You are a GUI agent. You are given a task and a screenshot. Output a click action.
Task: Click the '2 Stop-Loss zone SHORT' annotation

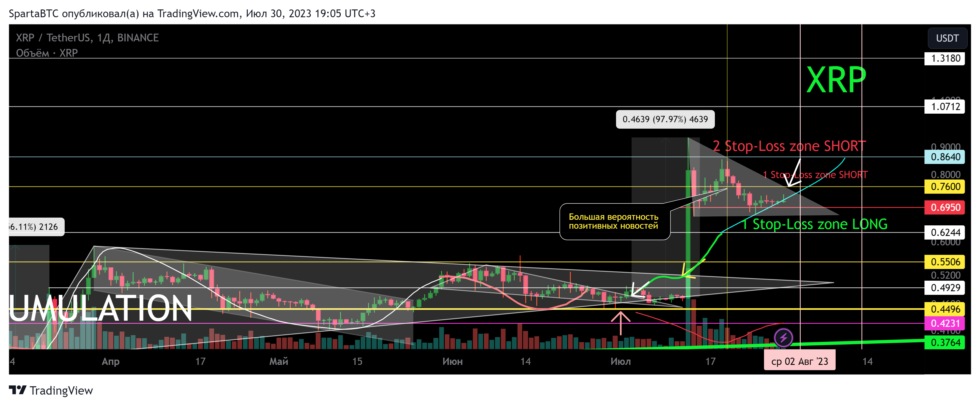pyautogui.click(x=789, y=146)
